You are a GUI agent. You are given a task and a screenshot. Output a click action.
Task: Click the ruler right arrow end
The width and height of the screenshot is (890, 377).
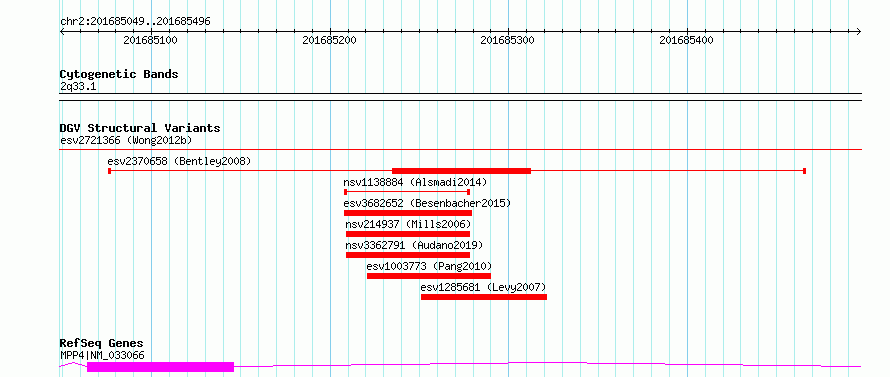coord(859,31)
